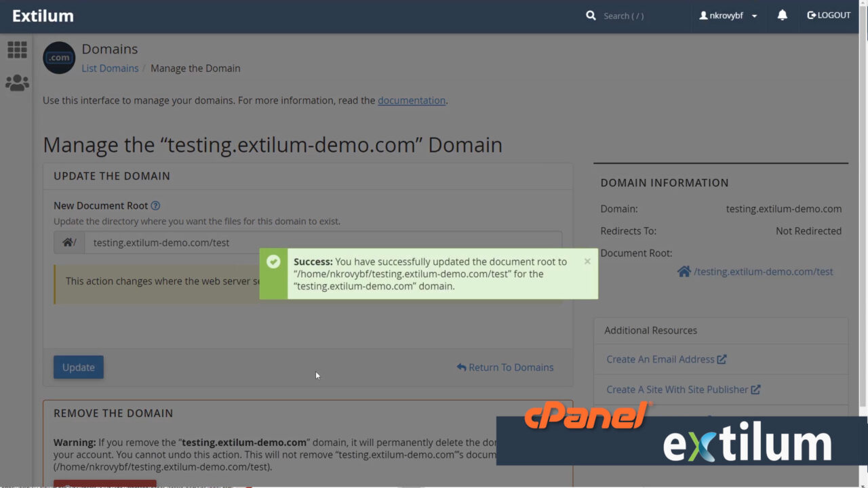This screenshot has width=868, height=488.
Task: Open the documentation link
Action: point(412,100)
